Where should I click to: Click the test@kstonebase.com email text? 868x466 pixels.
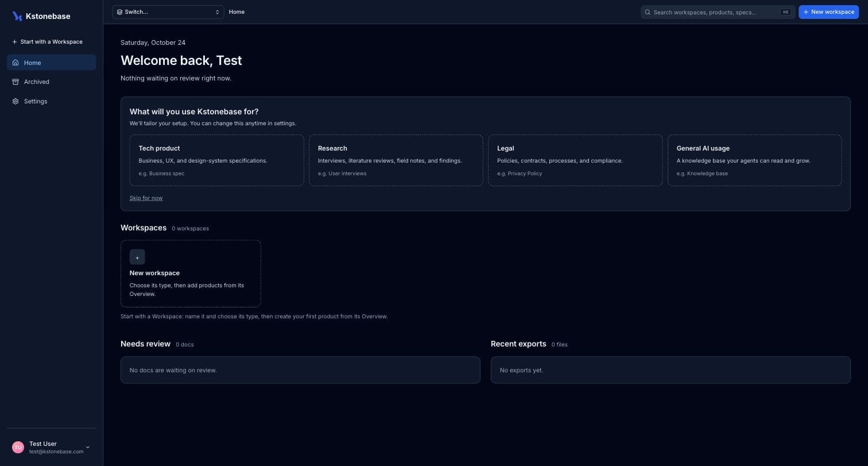click(x=56, y=452)
